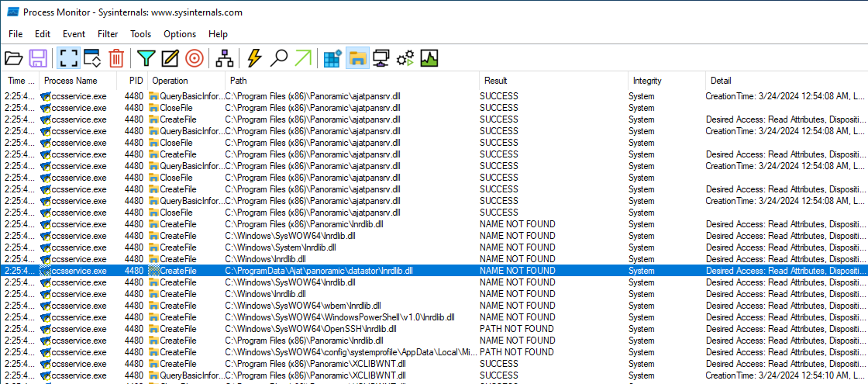868x384 pixels.
Task: Click the OpenSSH\lnrdlib.dll path entry
Action: 311,329
